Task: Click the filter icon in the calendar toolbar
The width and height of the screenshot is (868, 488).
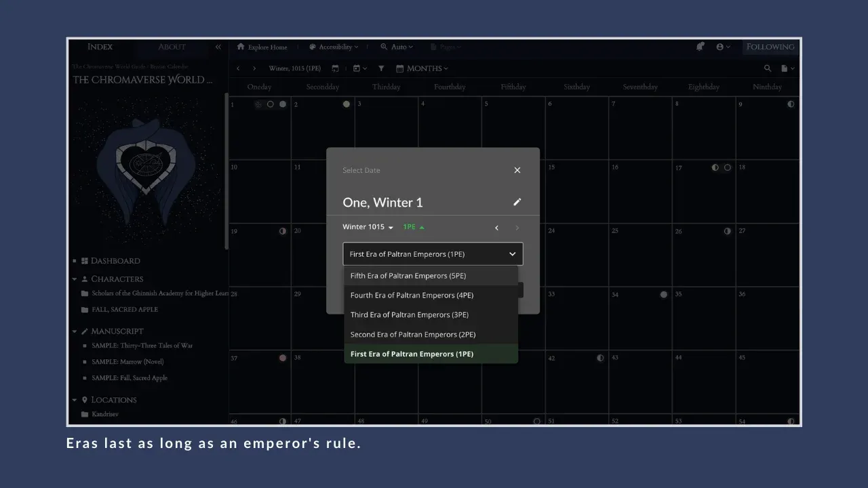Action: [x=380, y=68]
